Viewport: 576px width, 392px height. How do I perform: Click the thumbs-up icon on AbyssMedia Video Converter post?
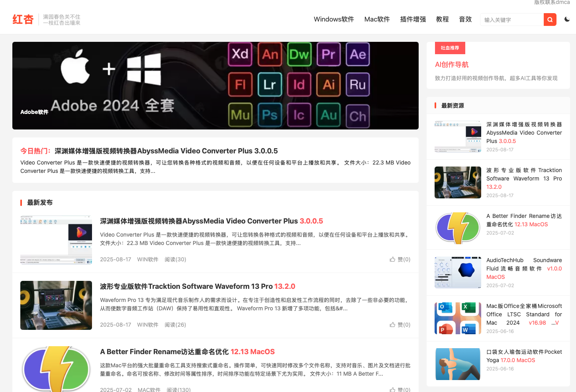[392, 259]
